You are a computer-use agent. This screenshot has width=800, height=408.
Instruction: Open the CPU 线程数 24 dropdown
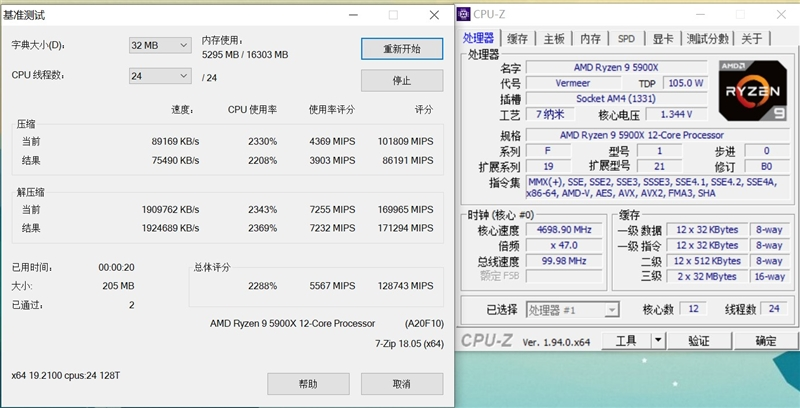click(x=160, y=76)
